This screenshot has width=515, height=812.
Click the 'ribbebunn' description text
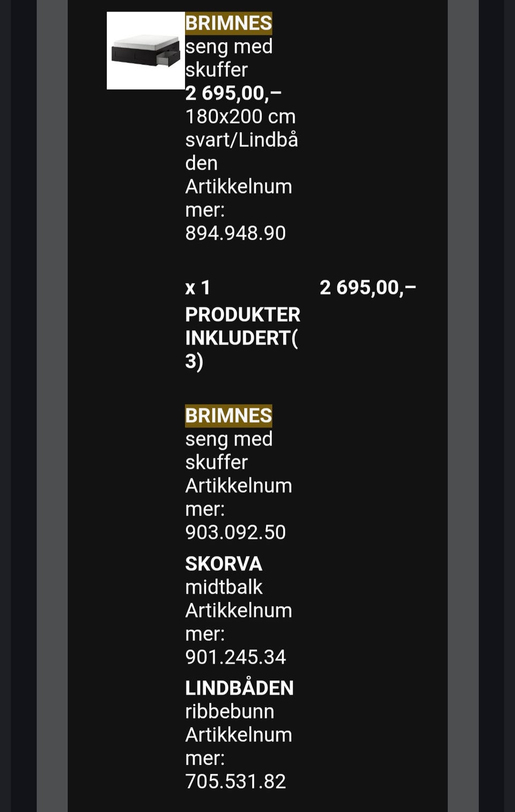230,712
